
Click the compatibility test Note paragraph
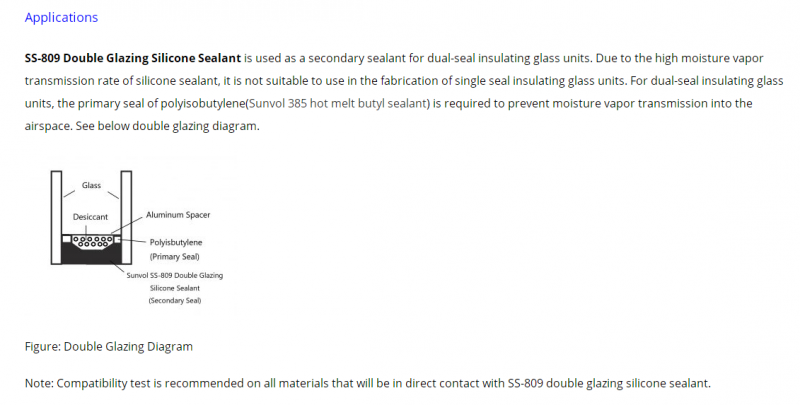pyautogui.click(x=367, y=383)
